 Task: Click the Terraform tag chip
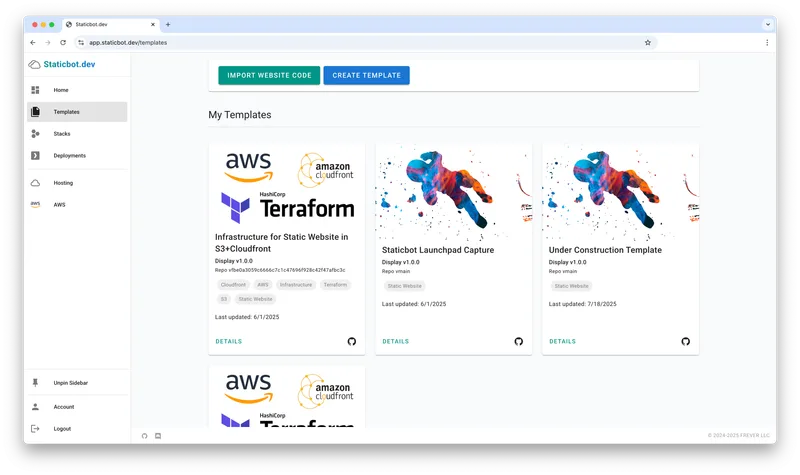click(335, 285)
